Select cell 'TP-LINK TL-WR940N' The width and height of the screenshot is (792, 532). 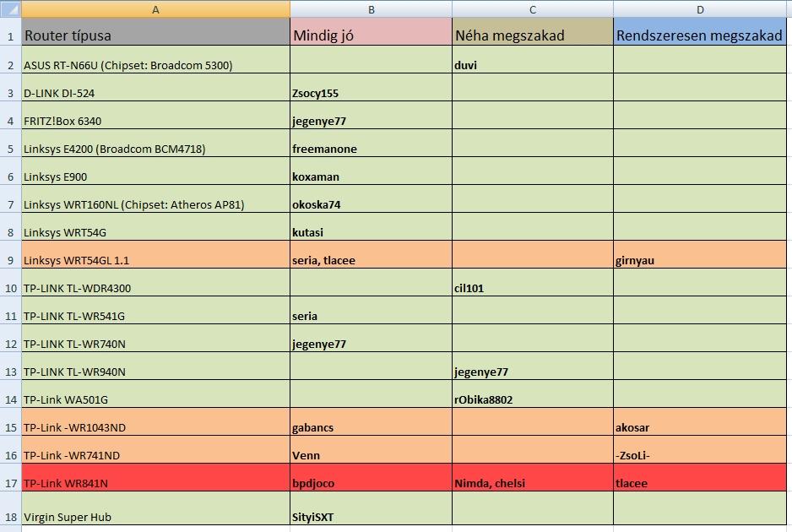tap(155, 366)
